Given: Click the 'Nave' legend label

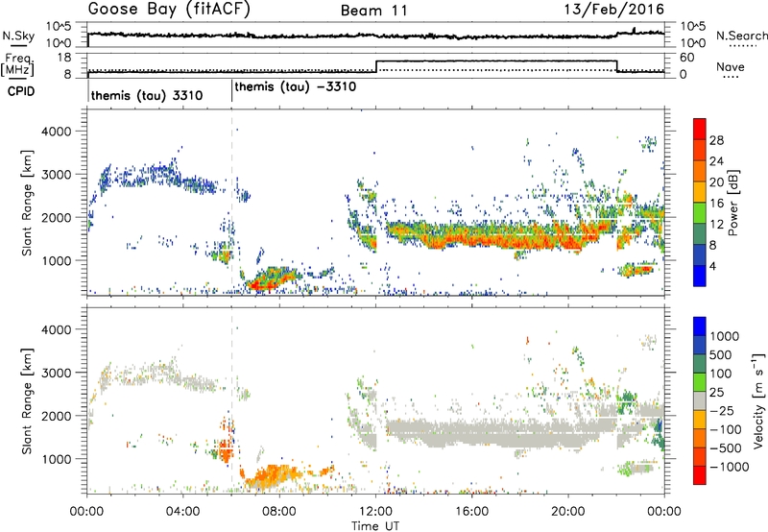Looking at the screenshot, I should point(731,67).
